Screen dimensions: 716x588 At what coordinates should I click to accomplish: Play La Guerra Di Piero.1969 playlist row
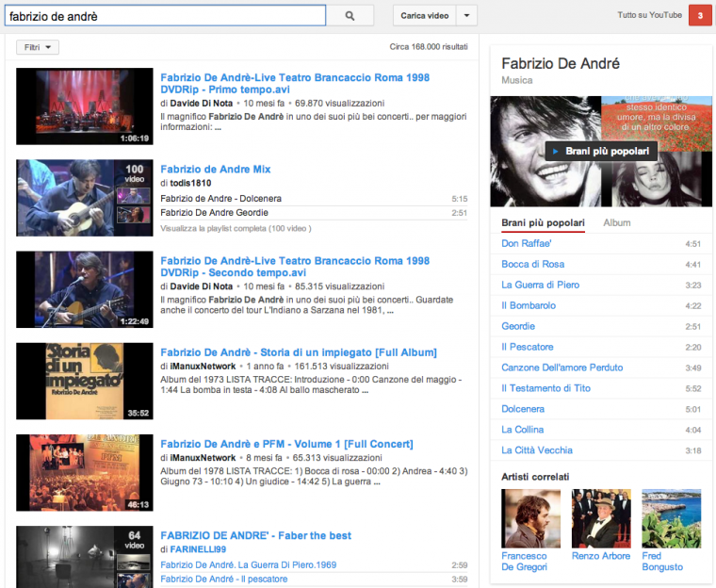pyautogui.click(x=314, y=565)
